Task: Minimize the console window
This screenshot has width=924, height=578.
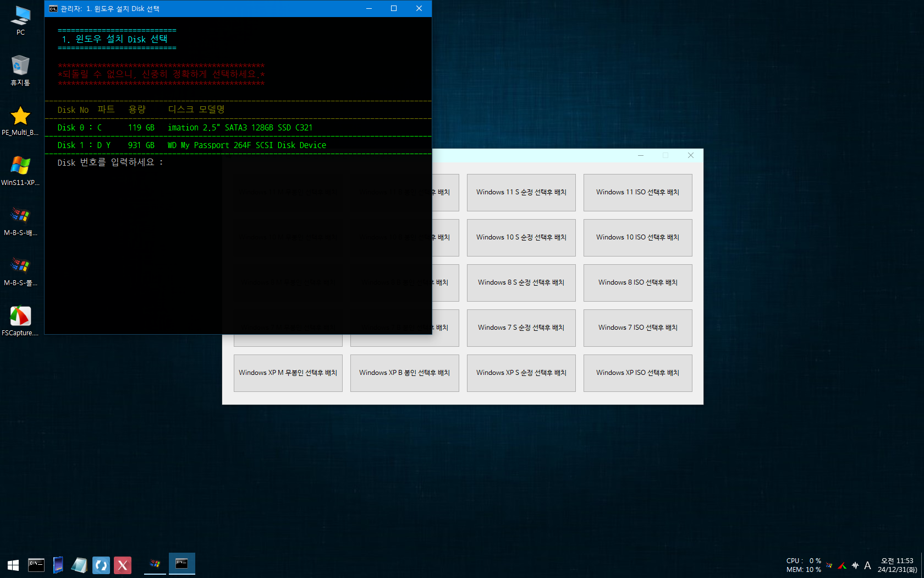Action: pos(369,9)
